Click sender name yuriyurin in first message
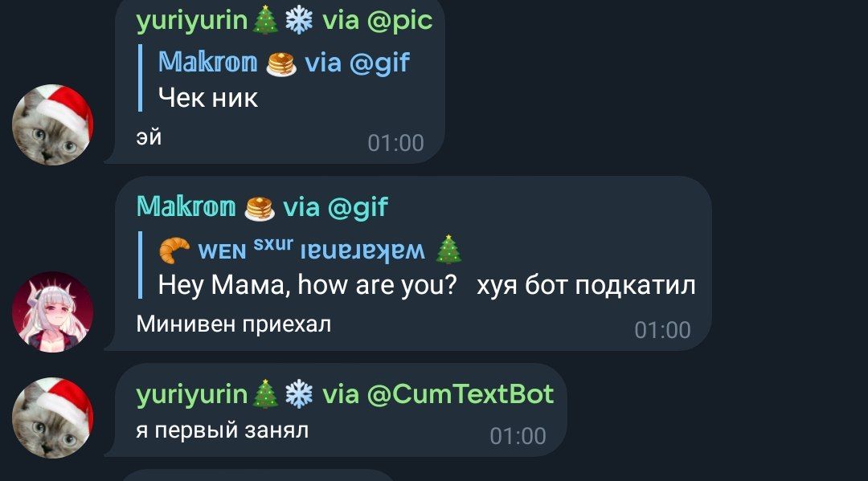Image resolution: width=868 pixels, height=481 pixels. [191, 21]
